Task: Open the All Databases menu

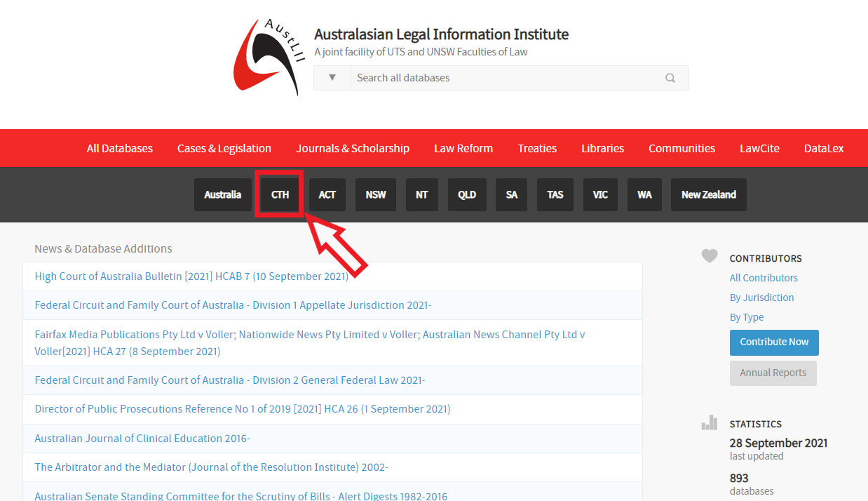Action: coord(120,148)
